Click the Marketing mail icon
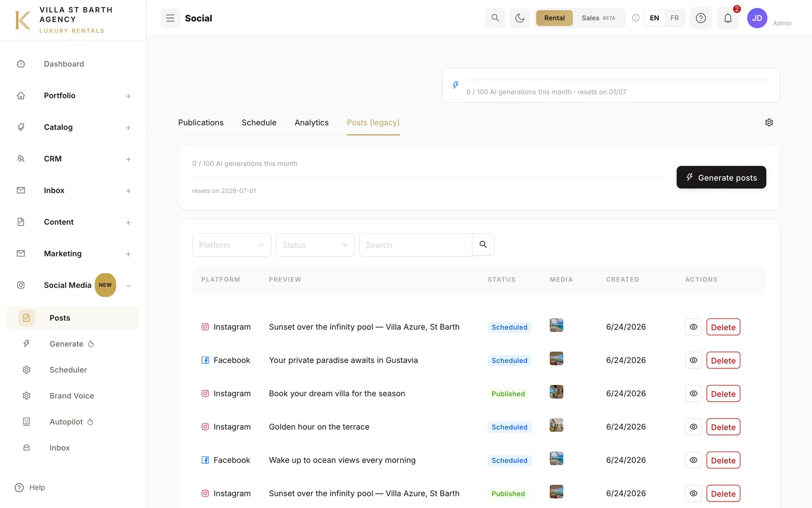 (x=21, y=253)
